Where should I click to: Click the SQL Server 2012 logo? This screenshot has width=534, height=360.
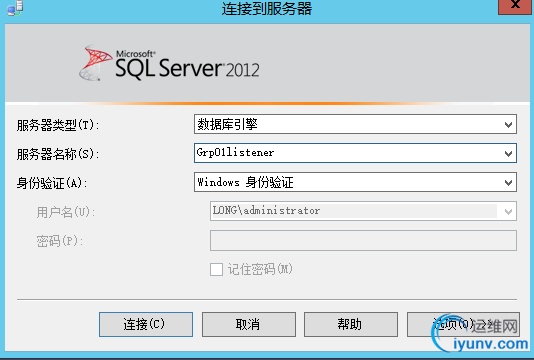click(x=169, y=63)
